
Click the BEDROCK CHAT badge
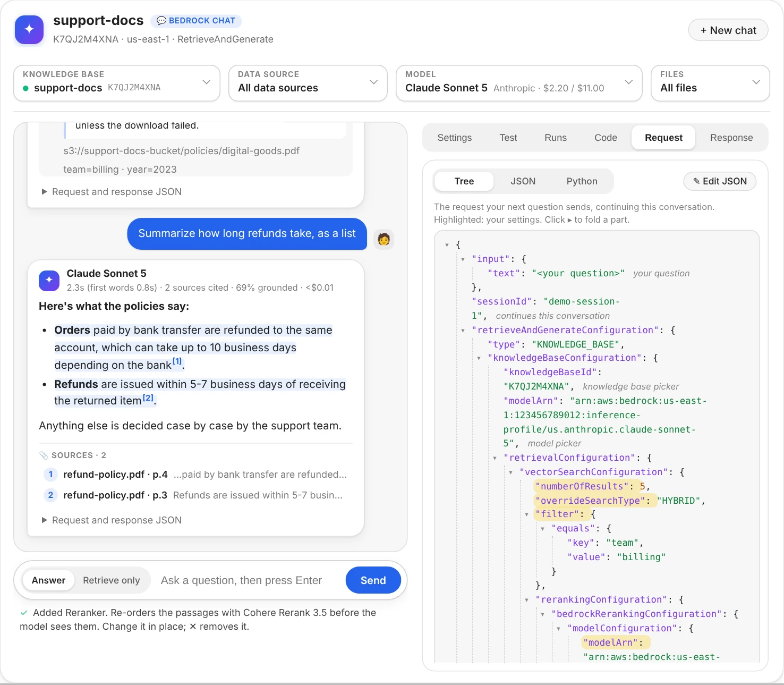coord(196,21)
